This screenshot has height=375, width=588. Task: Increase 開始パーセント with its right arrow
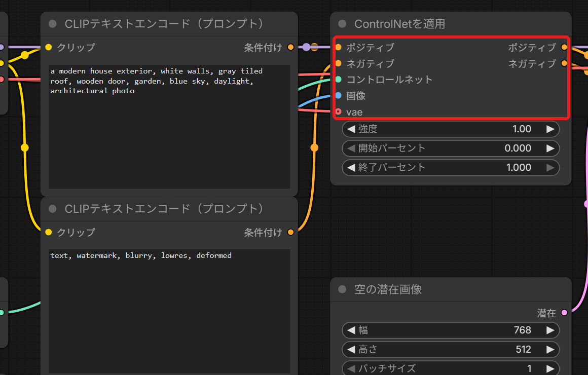550,148
